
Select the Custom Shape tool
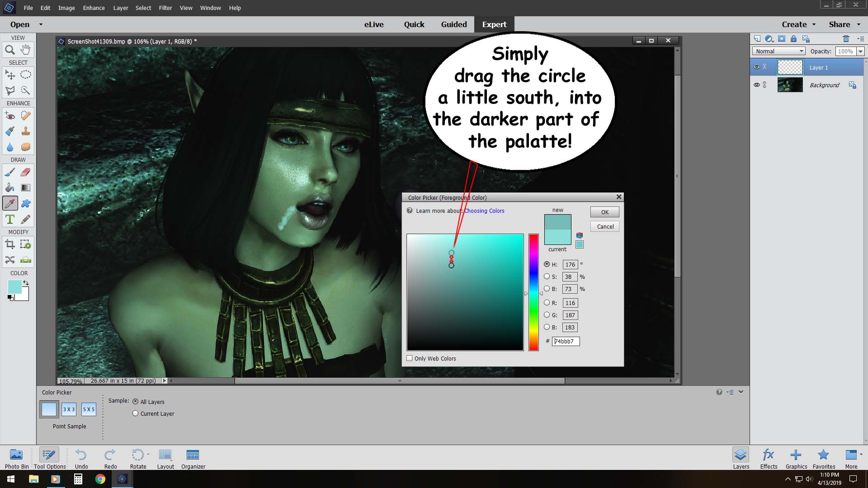26,203
